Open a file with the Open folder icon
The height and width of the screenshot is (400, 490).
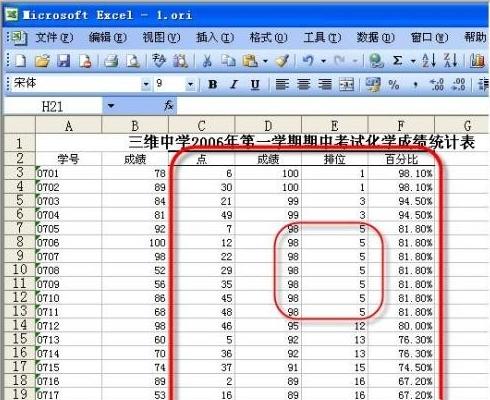(42, 61)
